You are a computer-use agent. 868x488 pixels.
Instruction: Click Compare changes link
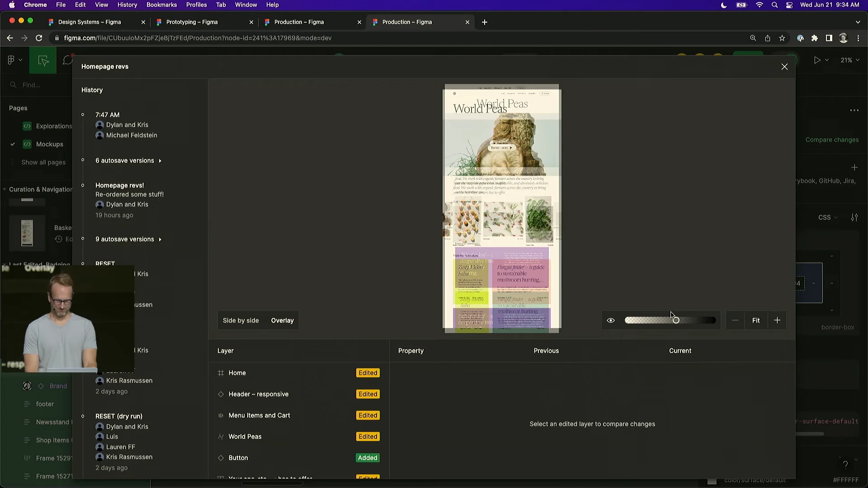(832, 140)
